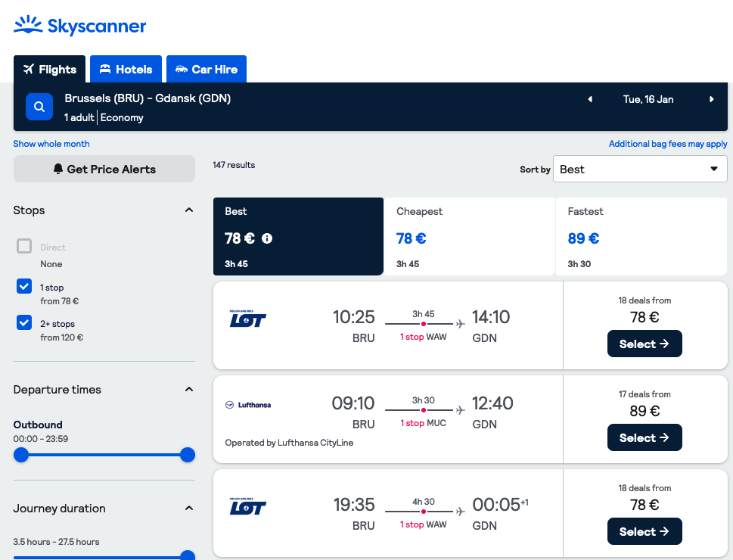Uncheck the 1 stop filter

click(x=24, y=287)
